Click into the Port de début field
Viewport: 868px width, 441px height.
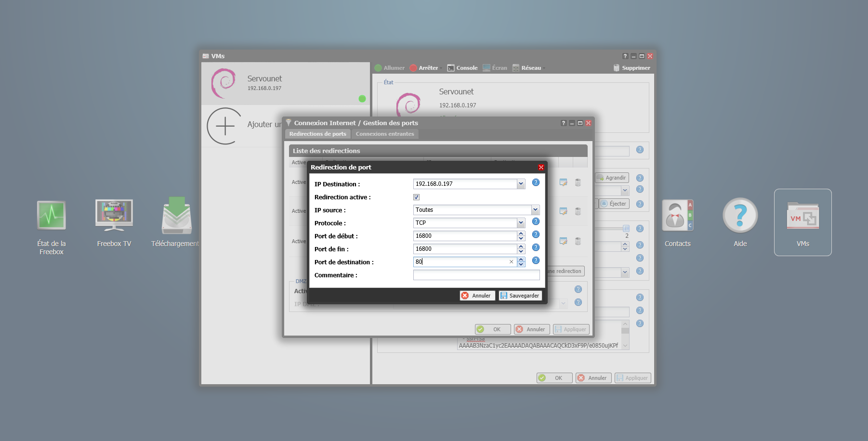point(465,236)
